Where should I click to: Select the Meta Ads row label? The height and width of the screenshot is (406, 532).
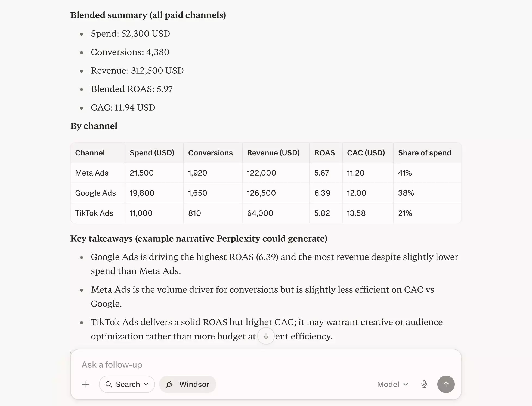point(92,173)
